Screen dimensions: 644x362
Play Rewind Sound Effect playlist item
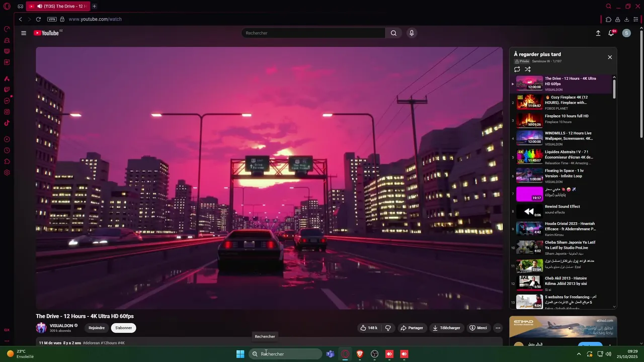pos(561,211)
